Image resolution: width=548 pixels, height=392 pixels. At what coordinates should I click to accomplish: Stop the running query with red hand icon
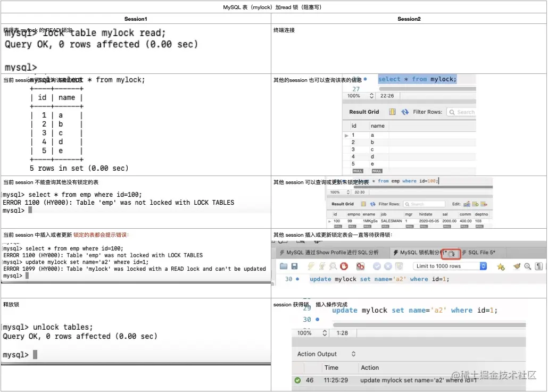tap(344, 266)
